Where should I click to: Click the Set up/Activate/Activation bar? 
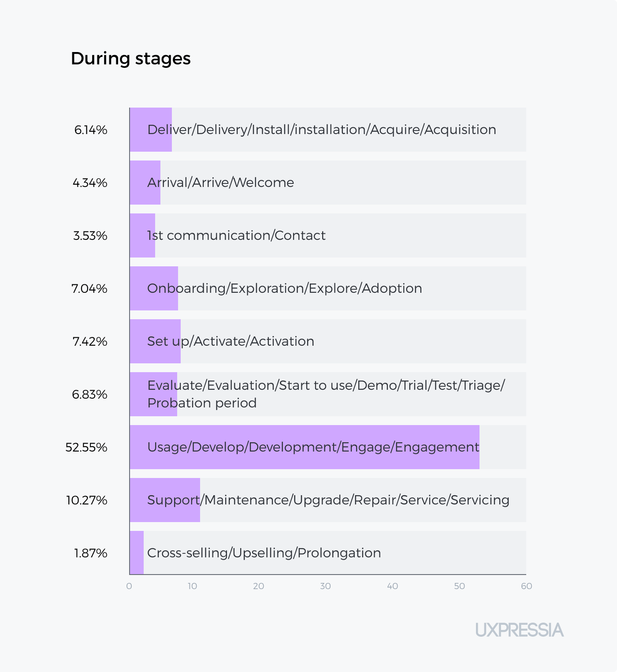155,341
